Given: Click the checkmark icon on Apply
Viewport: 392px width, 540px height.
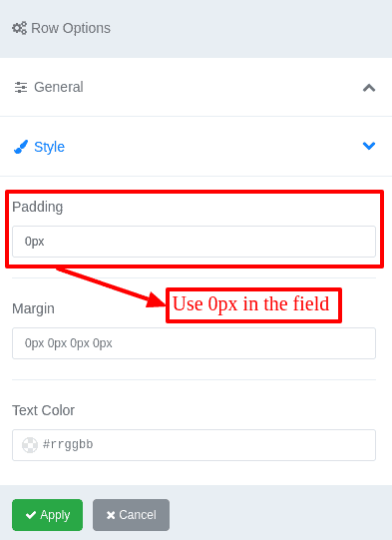Looking at the screenshot, I should [31, 515].
